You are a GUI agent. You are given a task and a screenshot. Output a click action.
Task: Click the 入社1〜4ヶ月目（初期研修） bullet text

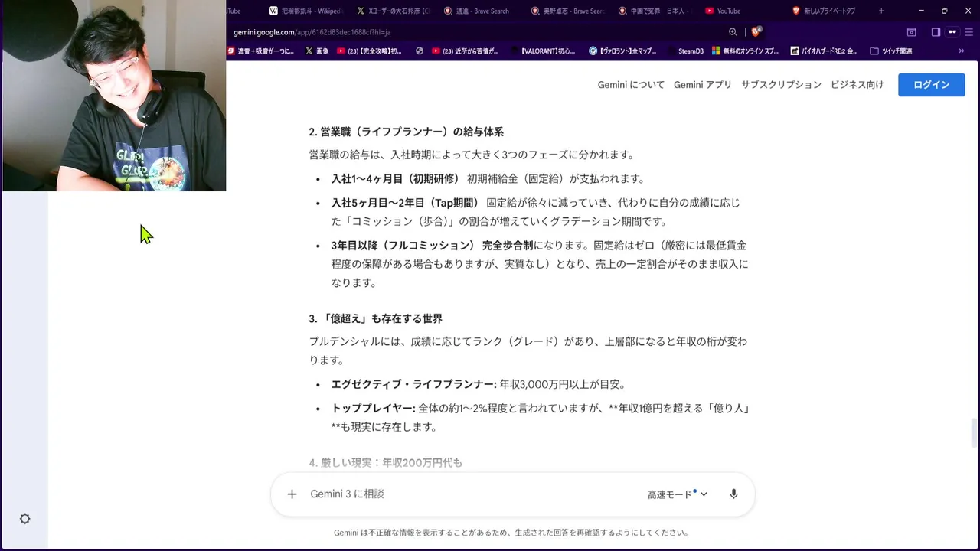(488, 178)
